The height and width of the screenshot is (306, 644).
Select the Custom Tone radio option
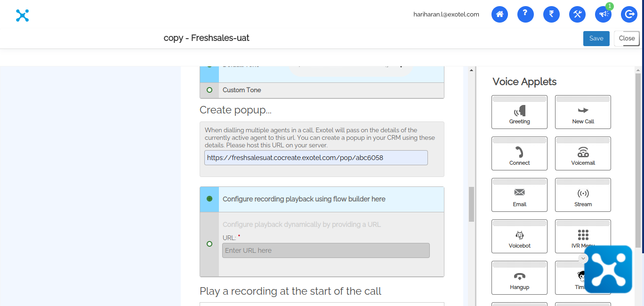click(209, 90)
